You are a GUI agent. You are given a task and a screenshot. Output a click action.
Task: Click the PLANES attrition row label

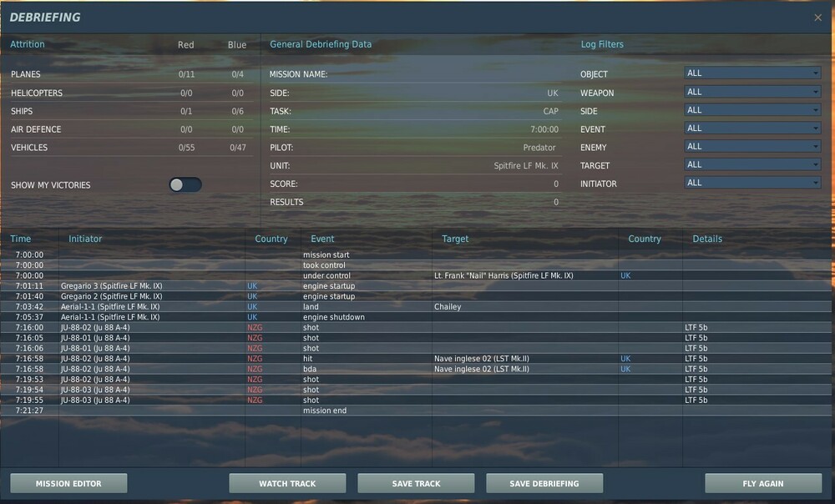[26, 74]
